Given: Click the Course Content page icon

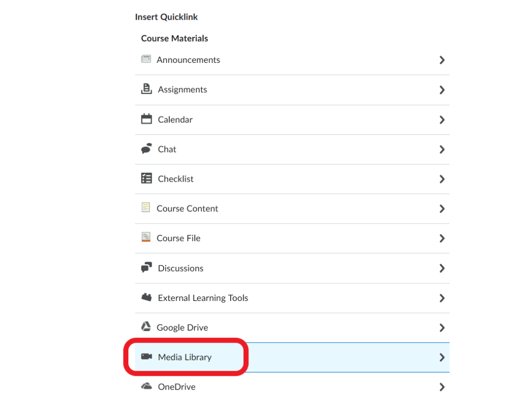Looking at the screenshot, I should 145,207.
